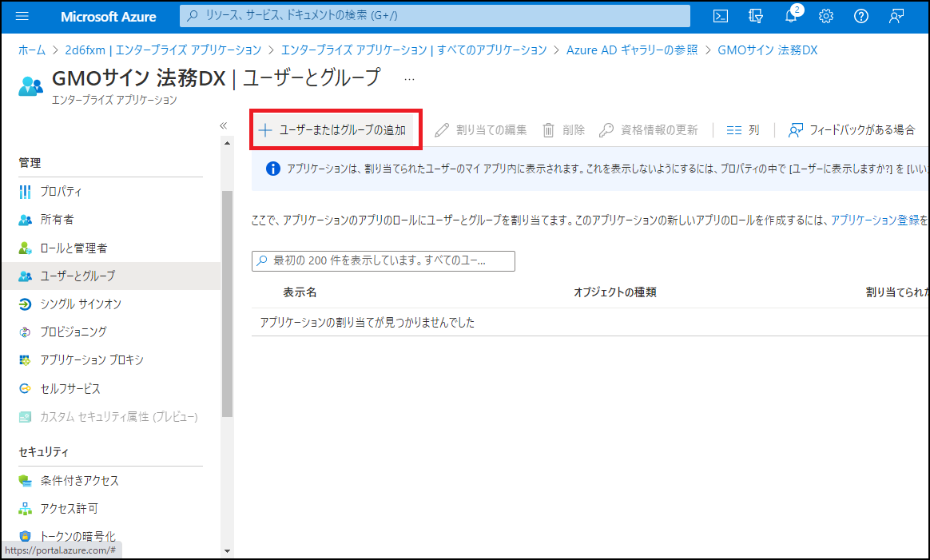Open カスタム セキュリティ属性 (プレビュー) item

pos(110,417)
